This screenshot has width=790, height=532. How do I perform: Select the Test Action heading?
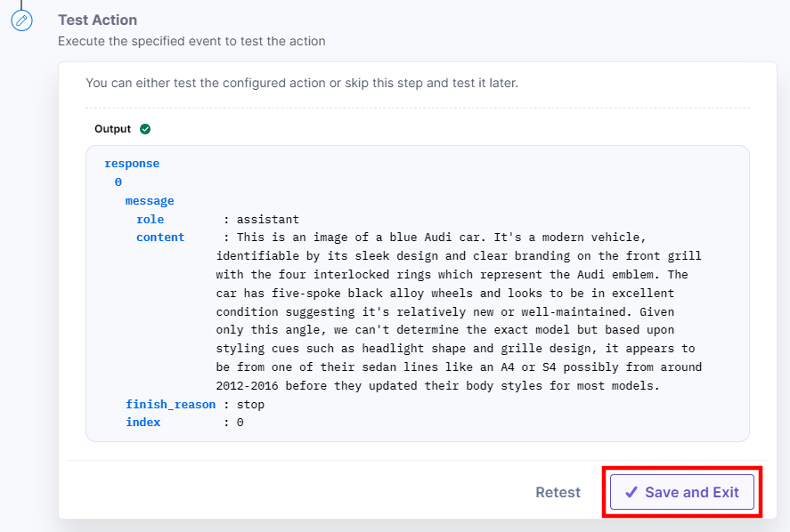(x=98, y=20)
